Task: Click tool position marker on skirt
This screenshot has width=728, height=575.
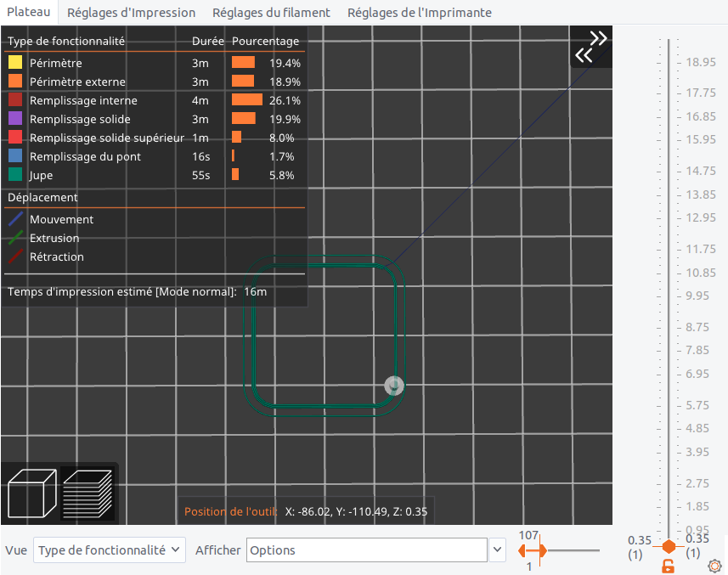Action: 394,386
